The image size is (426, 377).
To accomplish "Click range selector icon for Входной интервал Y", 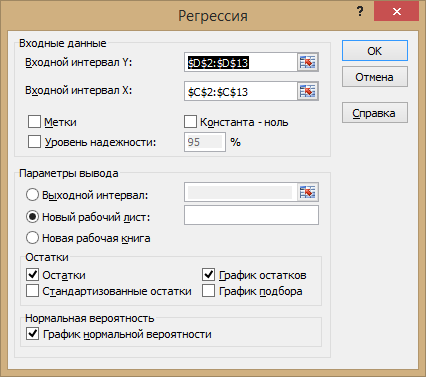I will (x=307, y=62).
